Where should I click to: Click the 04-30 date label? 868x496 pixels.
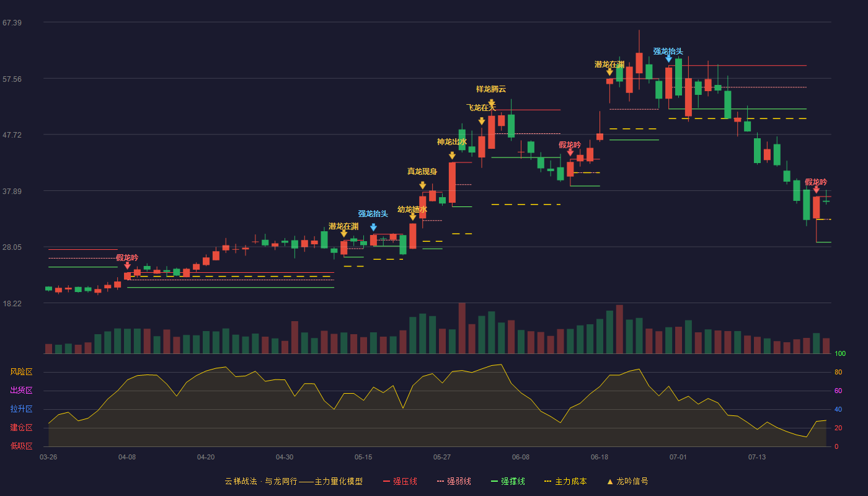click(x=285, y=457)
